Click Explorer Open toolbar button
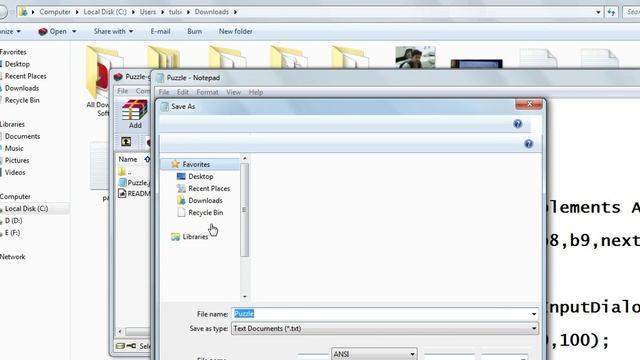640x360 pixels. [52, 31]
